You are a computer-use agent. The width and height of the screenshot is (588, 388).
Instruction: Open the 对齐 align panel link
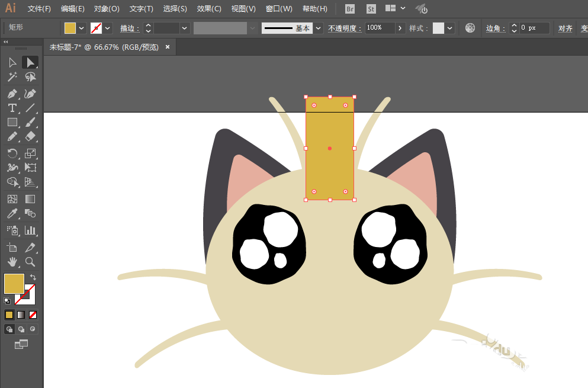pyautogui.click(x=565, y=28)
